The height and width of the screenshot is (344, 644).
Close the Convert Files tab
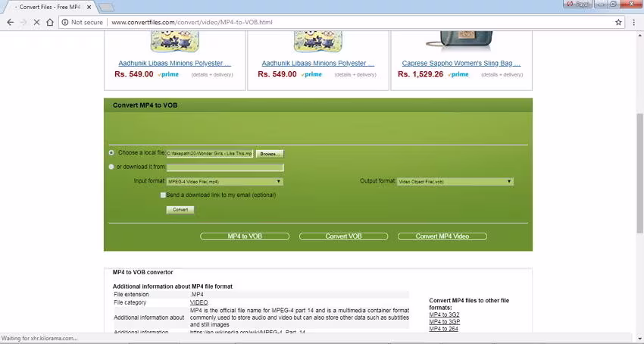[x=89, y=7]
